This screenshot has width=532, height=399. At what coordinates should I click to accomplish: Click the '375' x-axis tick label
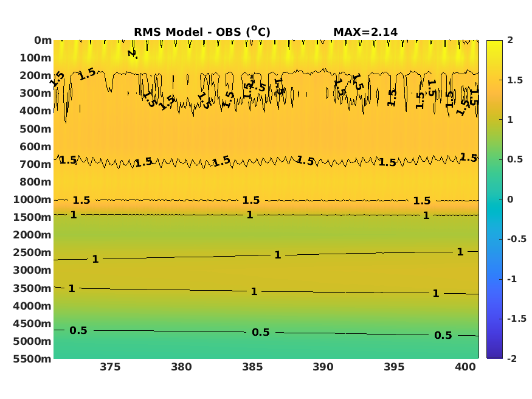(110, 367)
